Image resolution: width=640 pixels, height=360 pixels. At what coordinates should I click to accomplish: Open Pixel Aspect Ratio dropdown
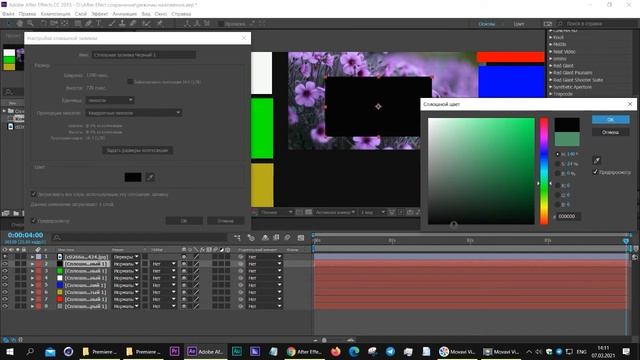click(133, 113)
